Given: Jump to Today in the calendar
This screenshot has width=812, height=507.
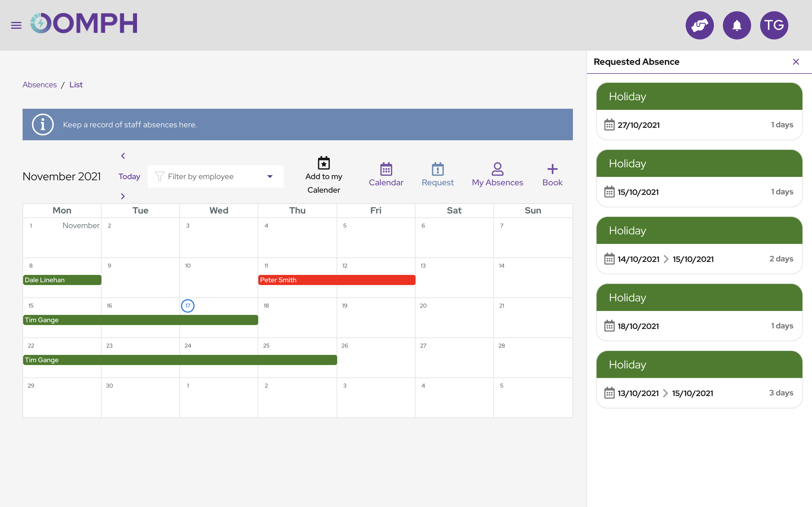Looking at the screenshot, I should [129, 176].
